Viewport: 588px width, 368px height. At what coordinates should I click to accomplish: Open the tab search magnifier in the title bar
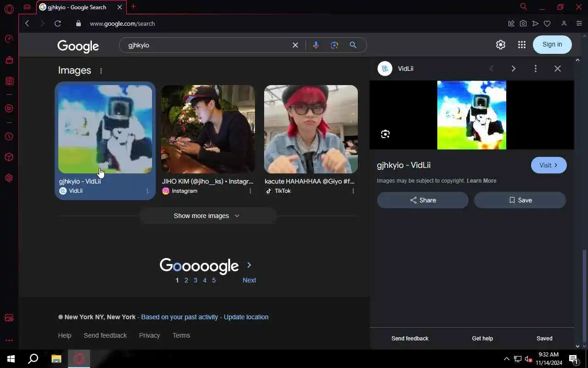pyautogui.click(x=523, y=6)
